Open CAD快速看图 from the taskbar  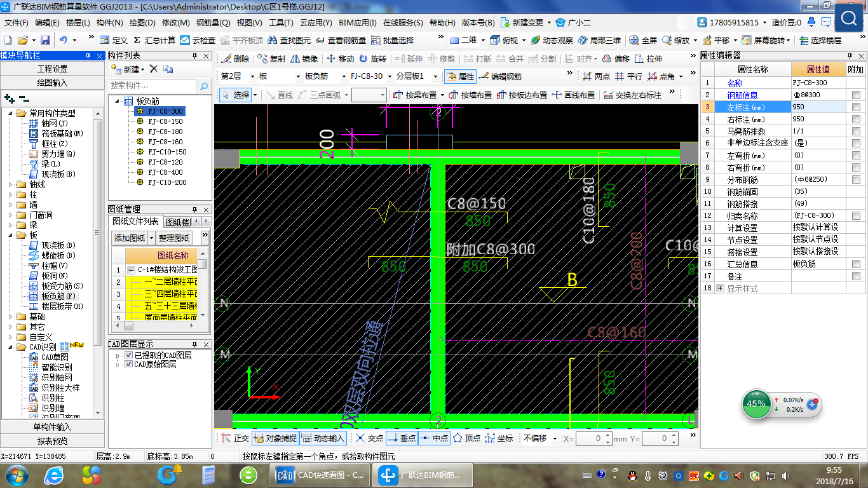click(x=320, y=475)
